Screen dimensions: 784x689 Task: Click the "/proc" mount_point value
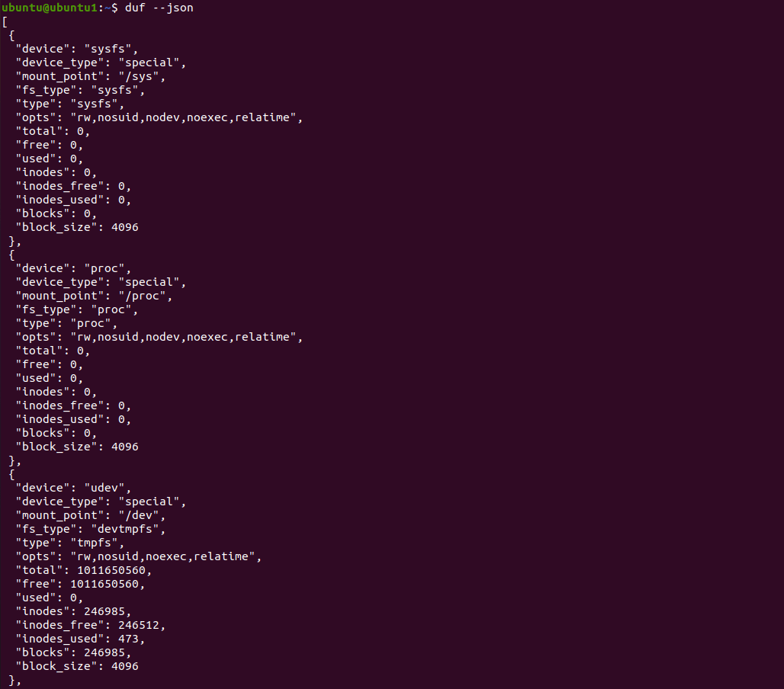pyautogui.click(x=142, y=296)
